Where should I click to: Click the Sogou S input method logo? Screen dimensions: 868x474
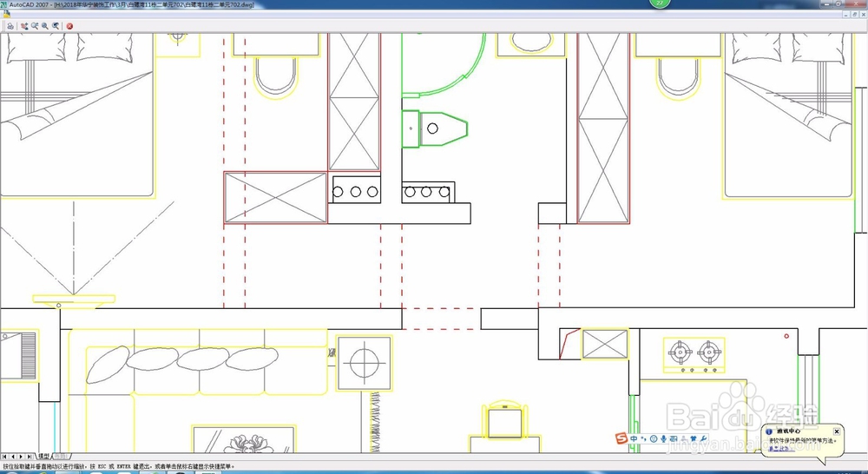(x=622, y=438)
